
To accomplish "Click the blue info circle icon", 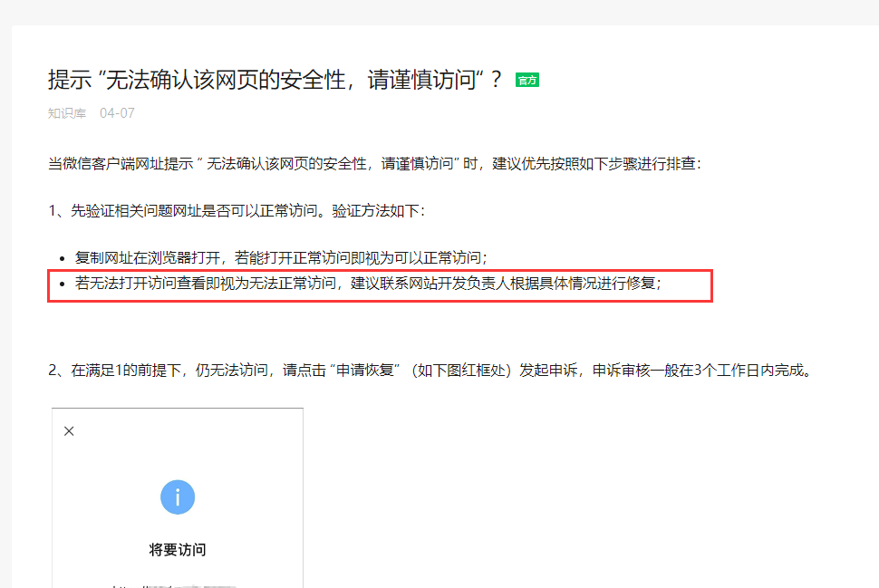I will tap(178, 497).
